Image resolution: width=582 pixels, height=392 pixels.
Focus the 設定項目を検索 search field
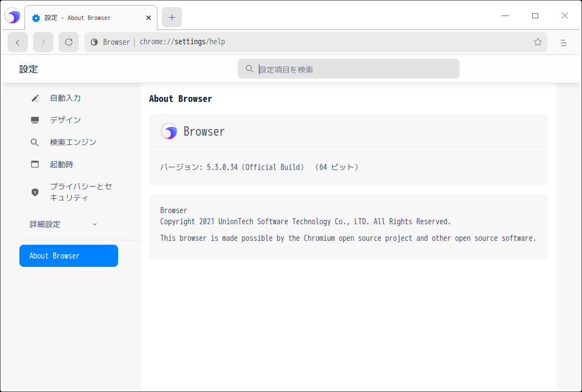point(349,69)
